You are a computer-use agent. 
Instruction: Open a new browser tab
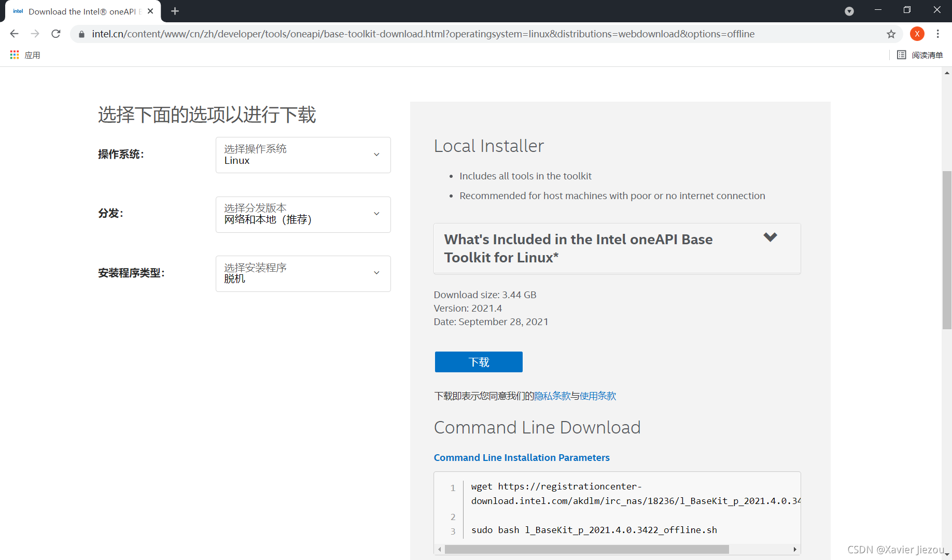[x=175, y=11]
